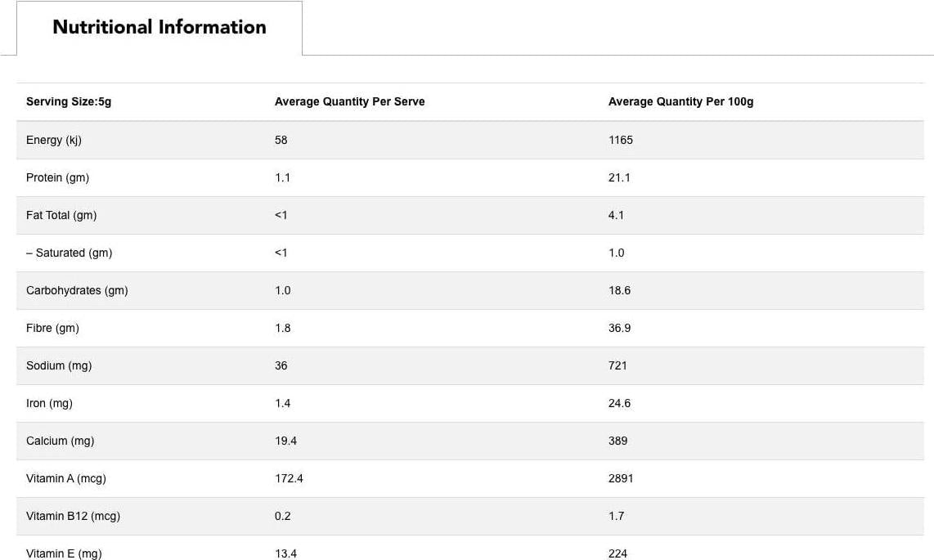934x560 pixels.
Task: Select the Sodium (mg) row label
Action: (x=59, y=365)
